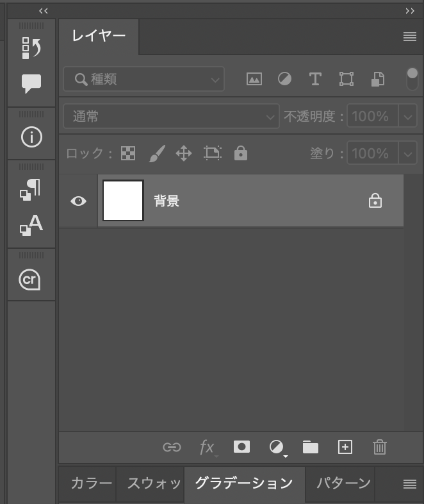Toggle layer filtering switch on or off

tap(412, 79)
